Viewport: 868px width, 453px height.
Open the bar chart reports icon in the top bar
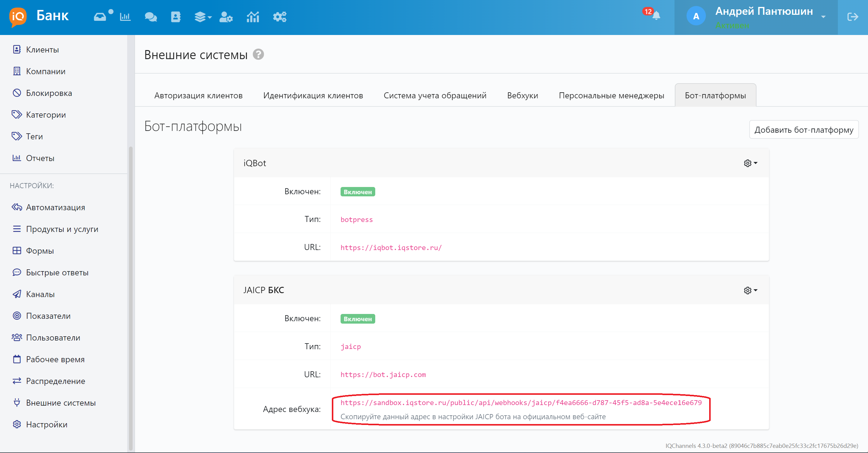pos(125,17)
